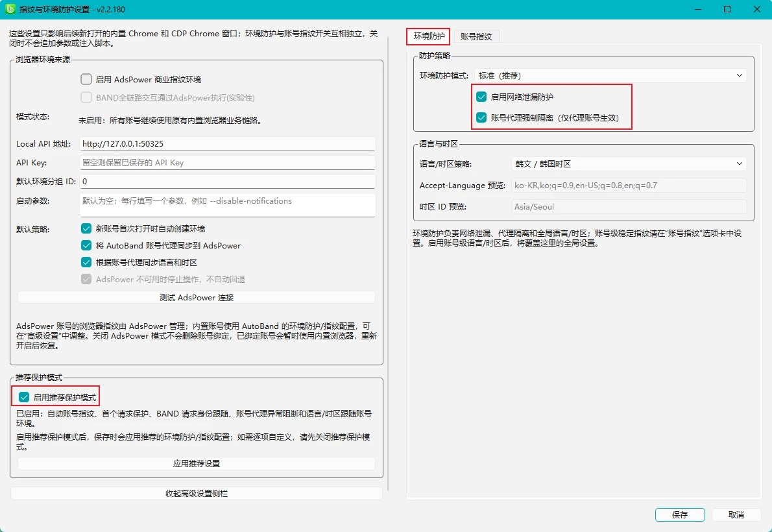Switch to the 环境防护 tab
Screen dimensions: 772x532
tap(429, 36)
